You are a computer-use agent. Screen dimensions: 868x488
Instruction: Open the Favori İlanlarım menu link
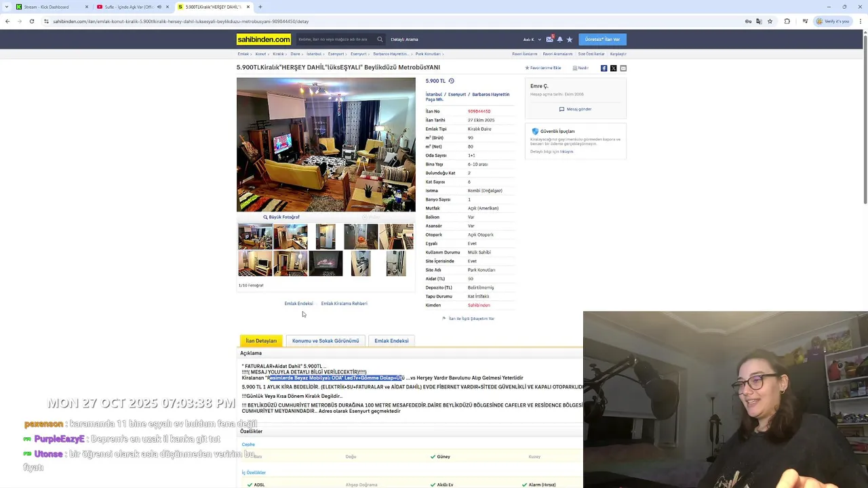tap(525, 54)
